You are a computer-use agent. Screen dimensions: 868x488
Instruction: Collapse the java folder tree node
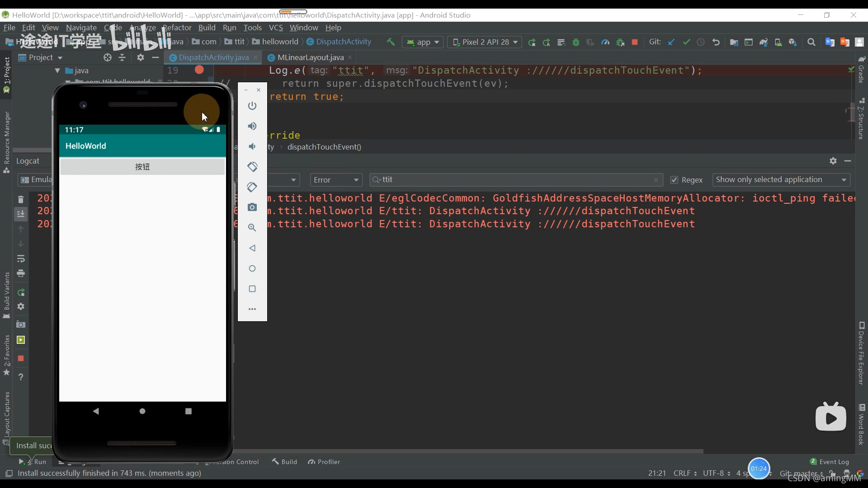point(57,70)
